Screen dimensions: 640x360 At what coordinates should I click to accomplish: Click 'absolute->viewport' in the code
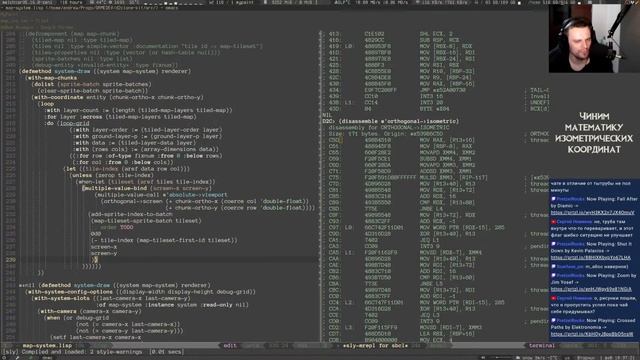[x=198, y=195]
